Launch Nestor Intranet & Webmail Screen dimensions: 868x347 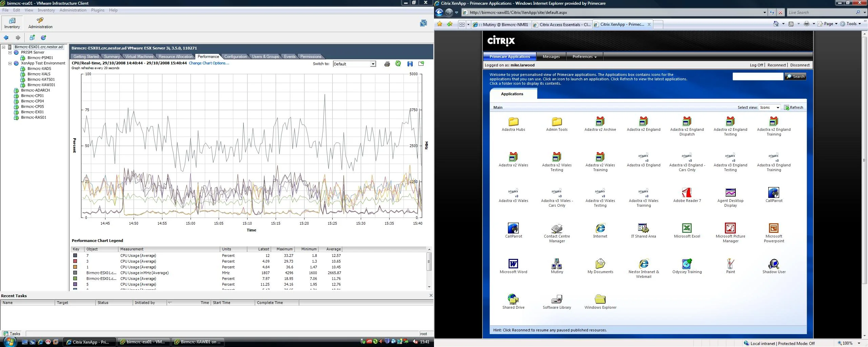(643, 269)
